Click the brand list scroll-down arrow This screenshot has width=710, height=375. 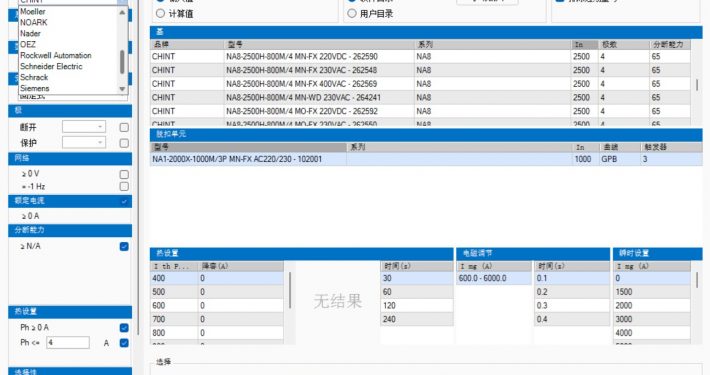coord(122,89)
